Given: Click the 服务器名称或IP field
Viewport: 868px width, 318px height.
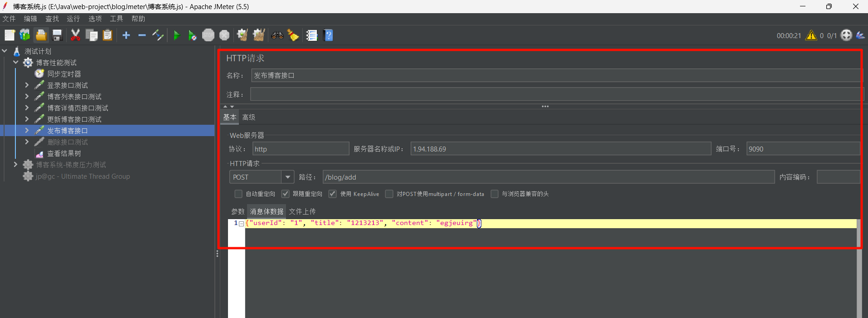Looking at the screenshot, I should point(561,149).
